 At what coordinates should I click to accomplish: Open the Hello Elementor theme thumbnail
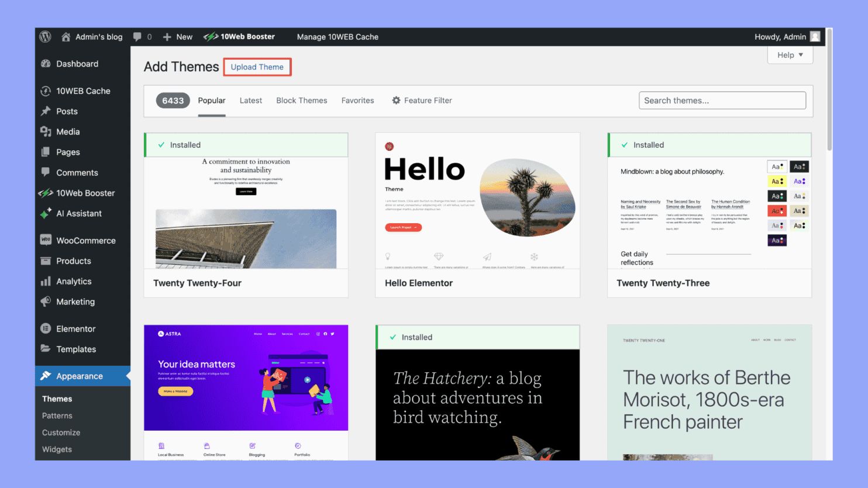coord(478,201)
